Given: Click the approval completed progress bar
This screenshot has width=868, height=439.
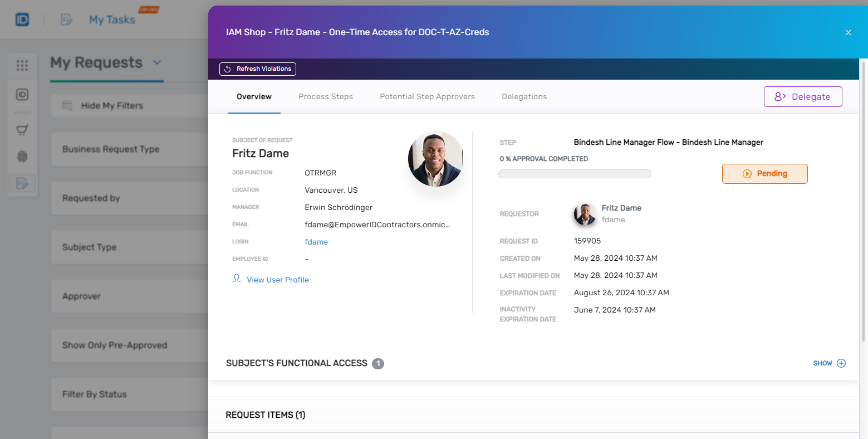Looking at the screenshot, I should click(575, 173).
